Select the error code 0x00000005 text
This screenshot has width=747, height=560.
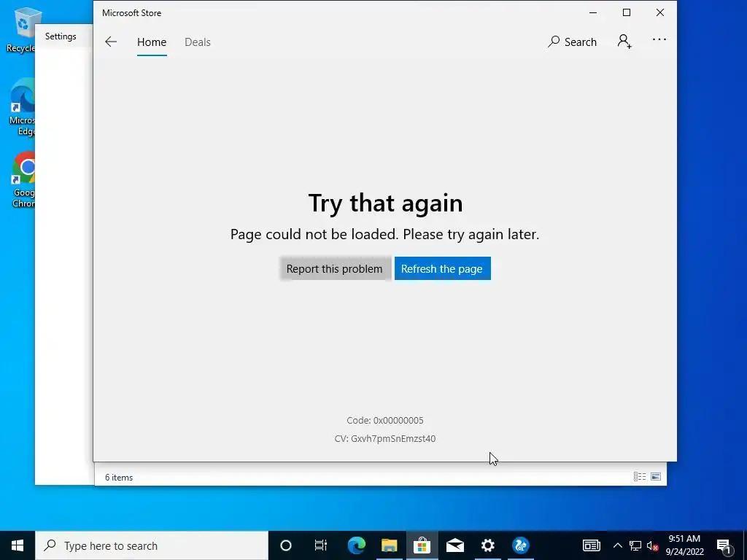point(385,421)
